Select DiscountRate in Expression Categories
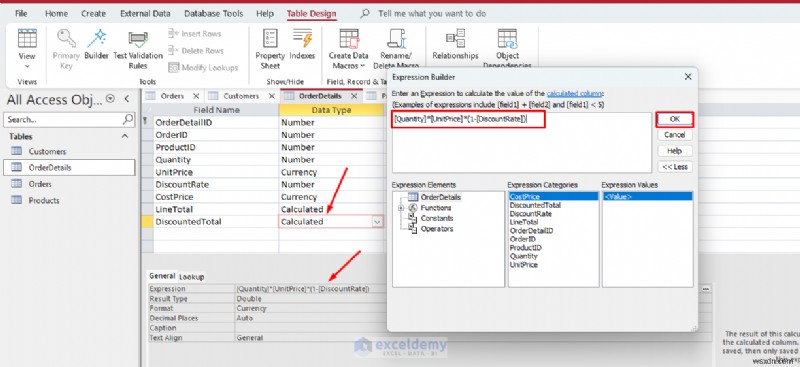The image size is (800, 367). click(531, 214)
